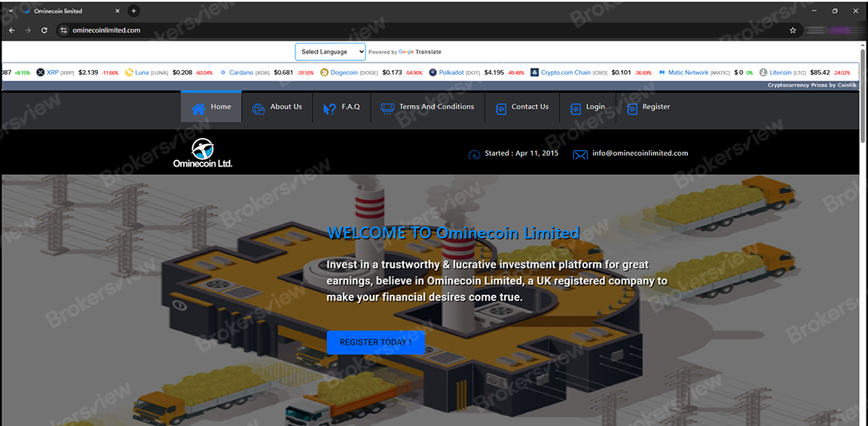Viewport: 868px width, 426px height.
Task: Click the XRP price $2.139
Action: (x=88, y=72)
